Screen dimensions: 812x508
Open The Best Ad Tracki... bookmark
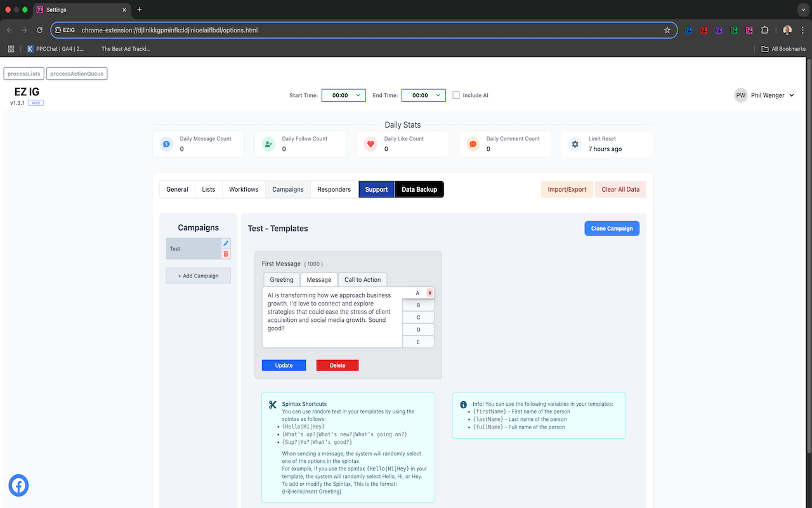pos(121,49)
